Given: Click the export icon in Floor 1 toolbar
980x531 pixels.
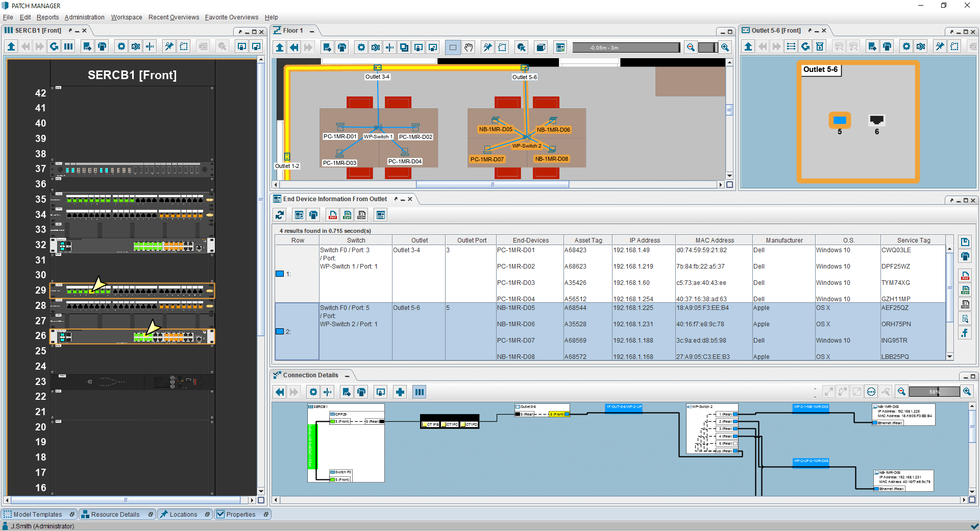Looking at the screenshot, I should (327, 47).
